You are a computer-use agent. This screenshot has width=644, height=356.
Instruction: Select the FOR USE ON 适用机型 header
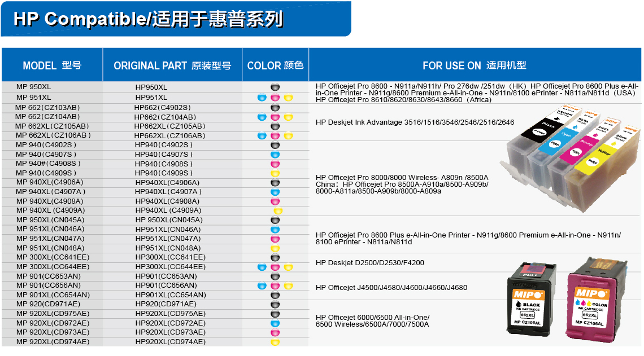(x=475, y=65)
